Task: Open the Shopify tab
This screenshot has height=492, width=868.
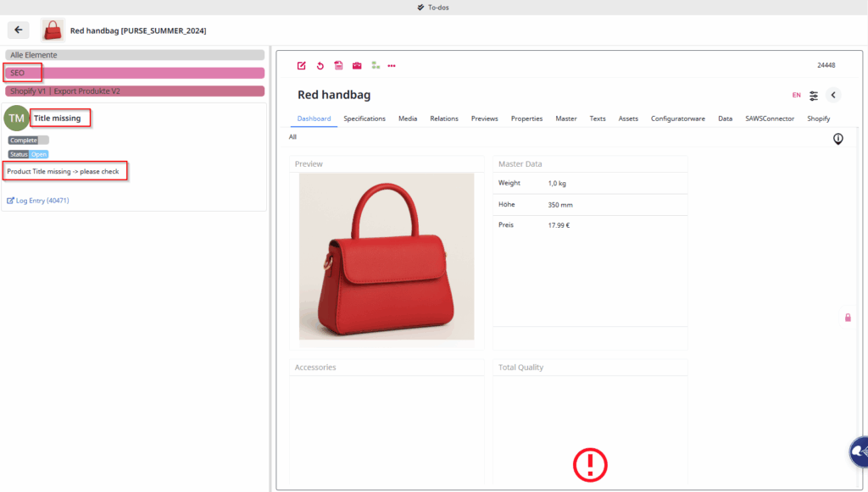Action: pos(818,119)
